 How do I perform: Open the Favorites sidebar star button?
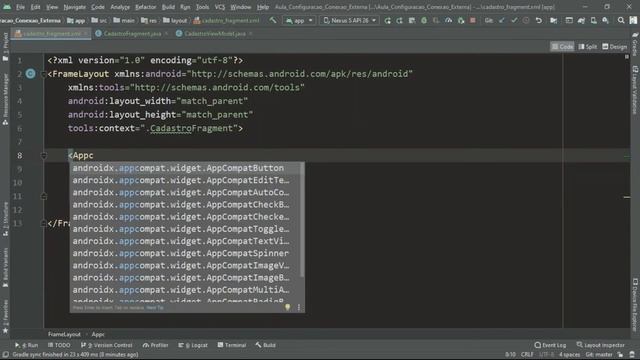click(5, 317)
